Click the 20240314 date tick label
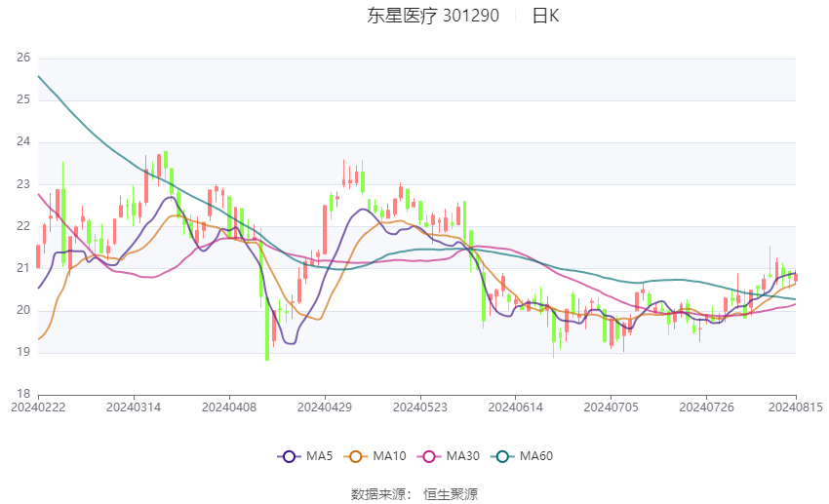This screenshot has width=829, height=504. [x=134, y=407]
